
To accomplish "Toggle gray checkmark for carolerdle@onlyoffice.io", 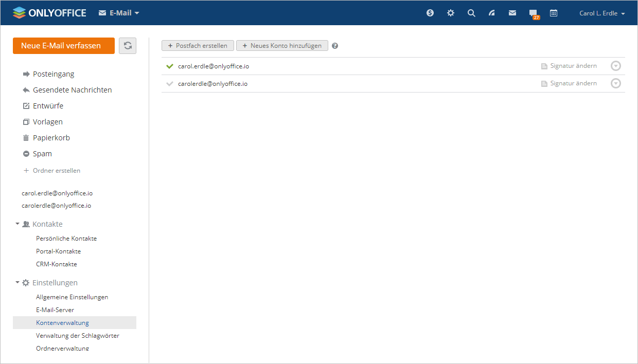I will [170, 84].
